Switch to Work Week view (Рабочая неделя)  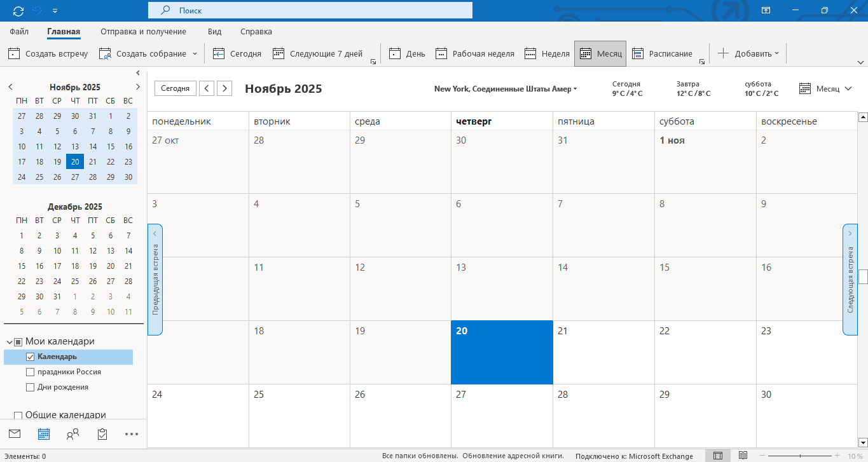tap(475, 54)
